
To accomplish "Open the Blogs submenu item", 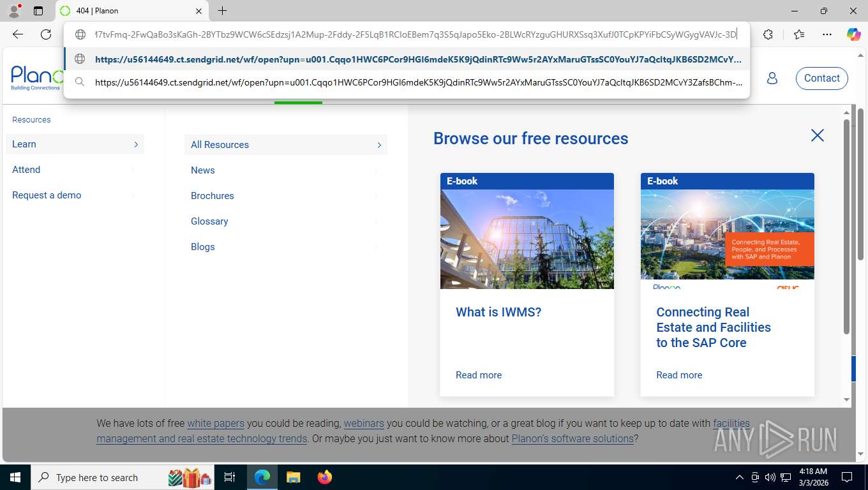I will click(203, 247).
